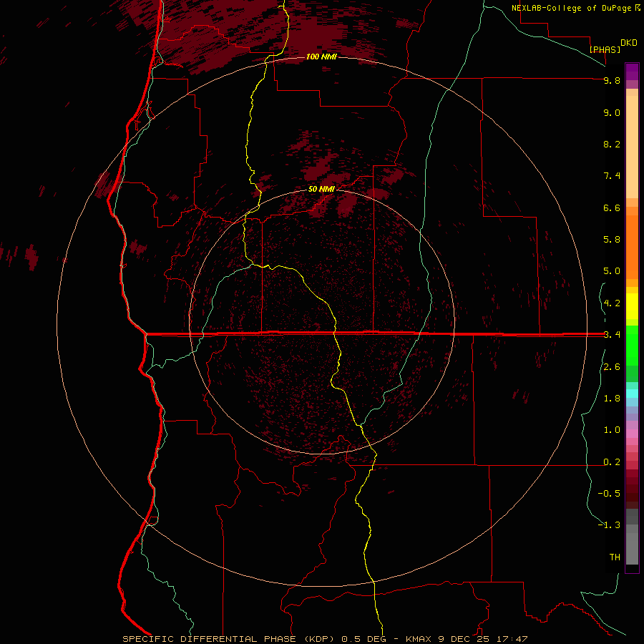
Task: Click the 5.0 value on the legend
Action: [612, 271]
